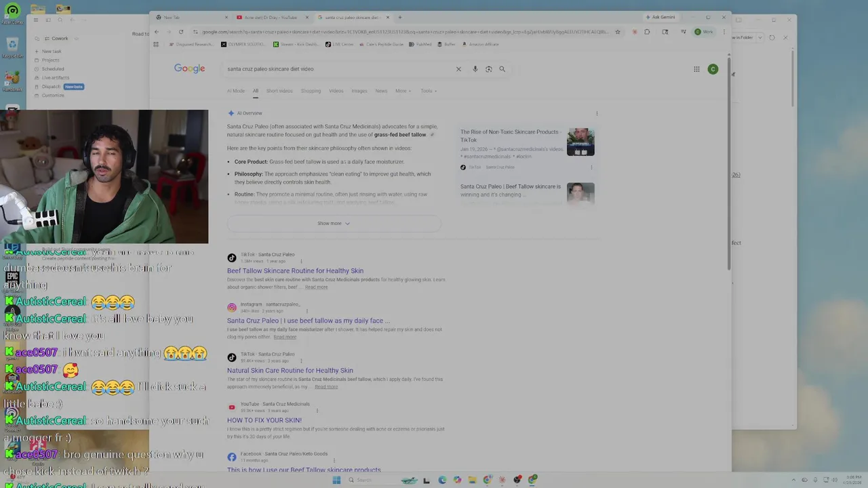Expand AI Overview with Show more
Image resolution: width=868 pixels, height=488 pixels.
pos(334,224)
